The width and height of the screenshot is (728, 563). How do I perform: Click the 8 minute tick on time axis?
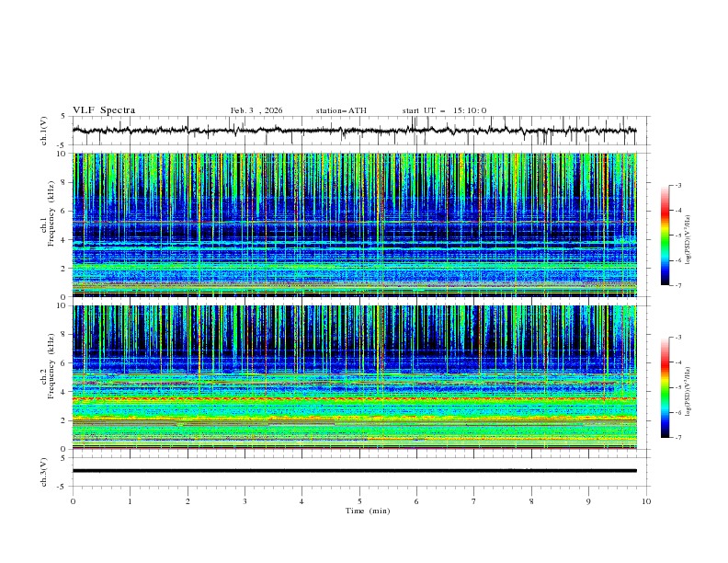(x=531, y=500)
